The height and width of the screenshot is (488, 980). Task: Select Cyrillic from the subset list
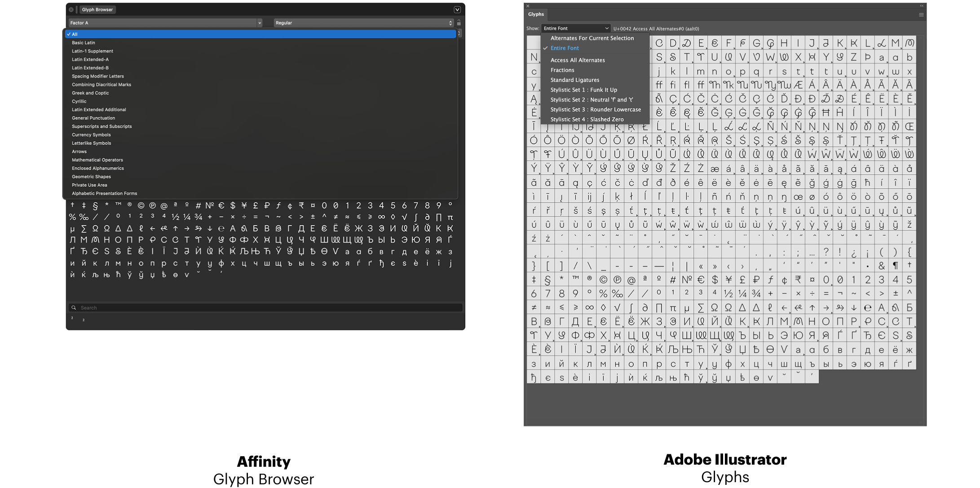[79, 102]
